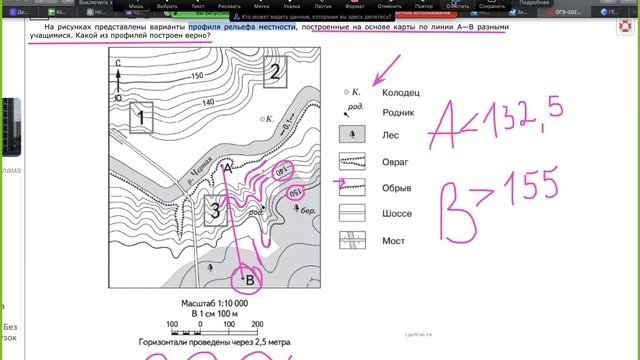Viewport: 640px width, 360px height.
Task: Enable the Указка spotlight tool
Action: click(291, 5)
